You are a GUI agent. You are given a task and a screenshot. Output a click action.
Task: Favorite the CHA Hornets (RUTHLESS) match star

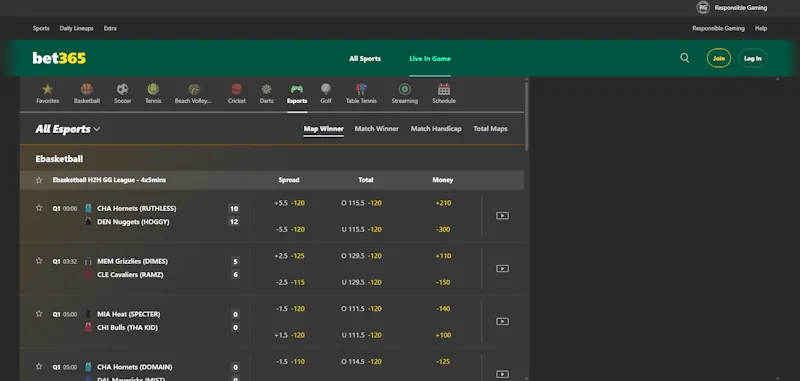click(x=39, y=208)
